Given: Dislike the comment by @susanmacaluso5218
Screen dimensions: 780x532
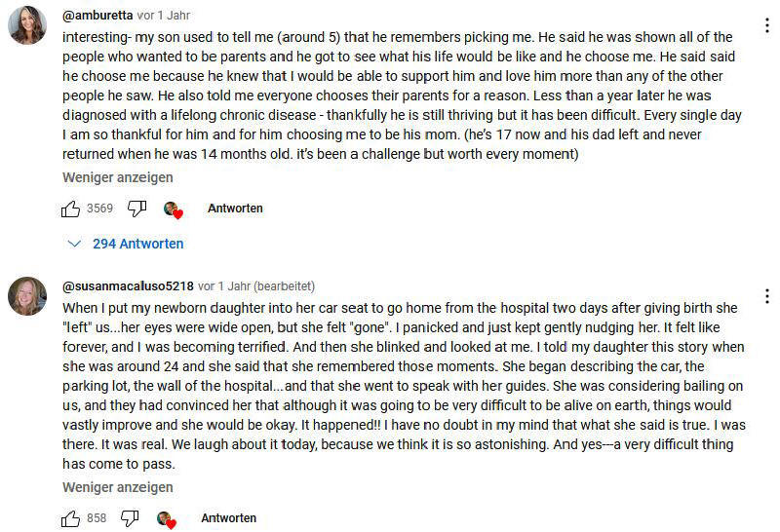Looking at the screenshot, I should 130,518.
